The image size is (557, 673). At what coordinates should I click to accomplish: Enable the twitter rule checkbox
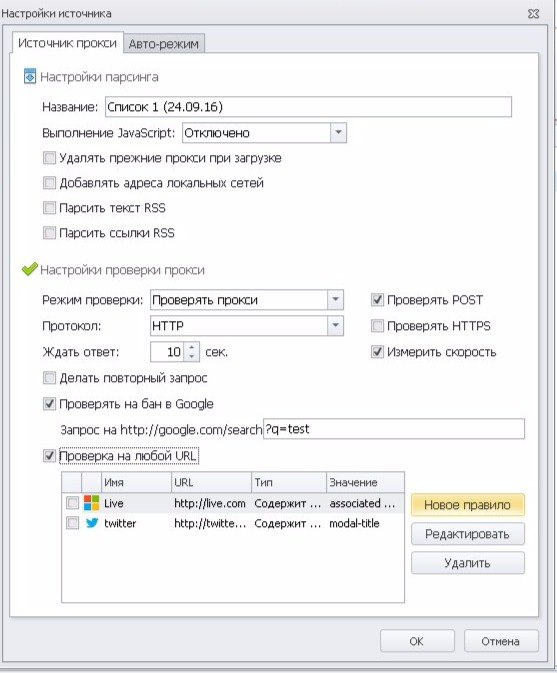click(72, 523)
